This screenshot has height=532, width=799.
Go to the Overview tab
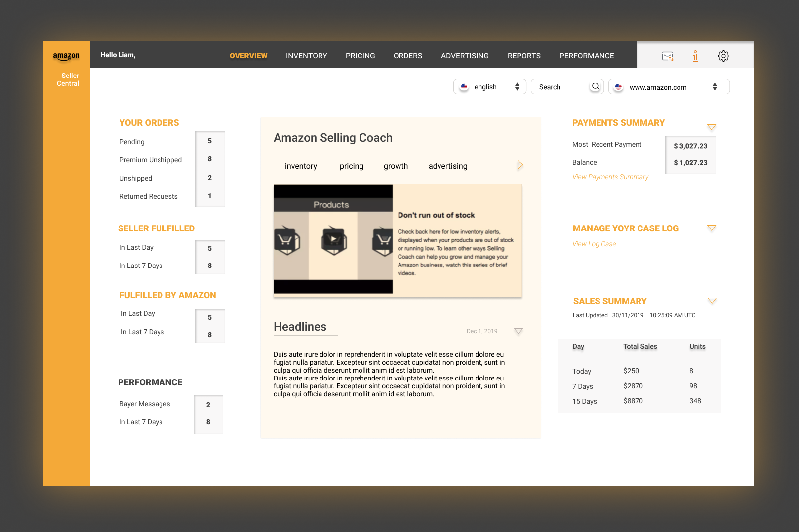pyautogui.click(x=248, y=56)
